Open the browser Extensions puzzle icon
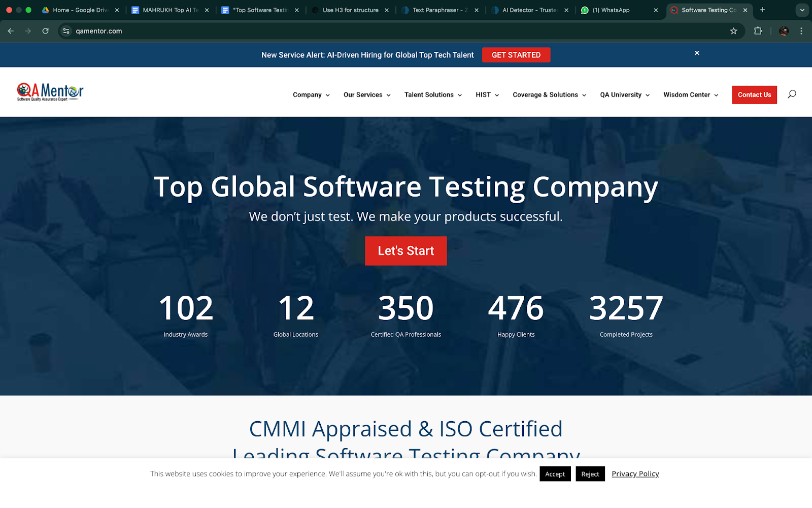 tap(758, 31)
